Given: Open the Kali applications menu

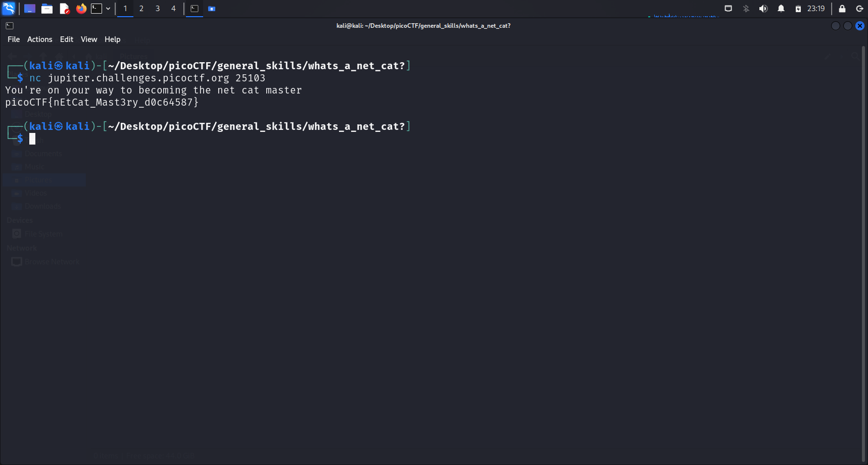Looking at the screenshot, I should pos(9,9).
